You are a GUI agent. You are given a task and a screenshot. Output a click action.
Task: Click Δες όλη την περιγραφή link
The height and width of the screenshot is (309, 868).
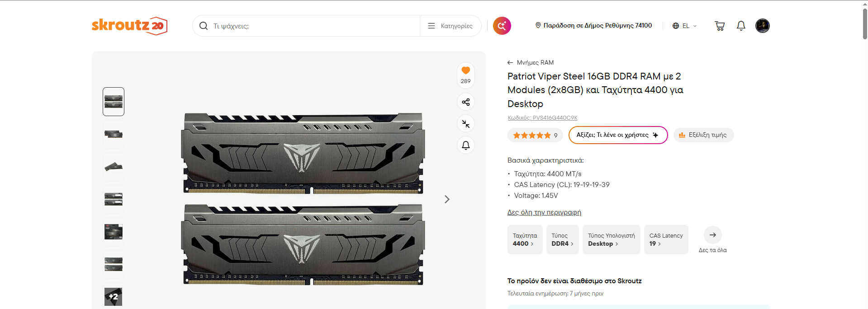click(544, 212)
